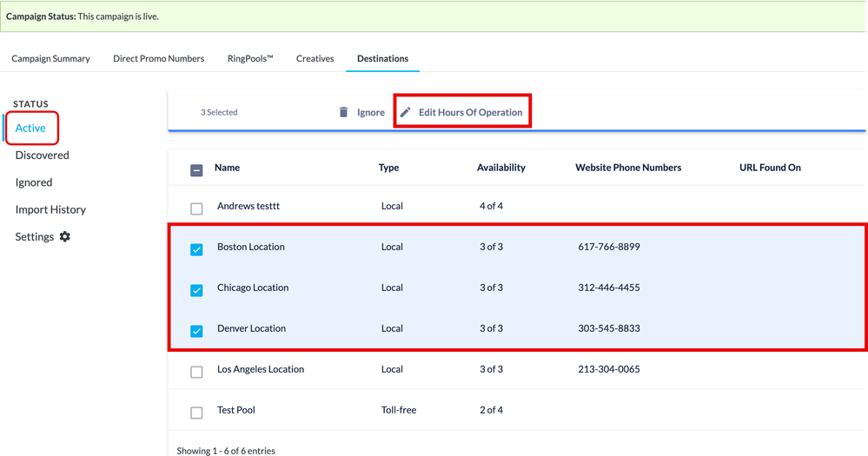Image resolution: width=868 pixels, height=456 pixels.
Task: Click URL Found On column header
Action: [x=770, y=167]
